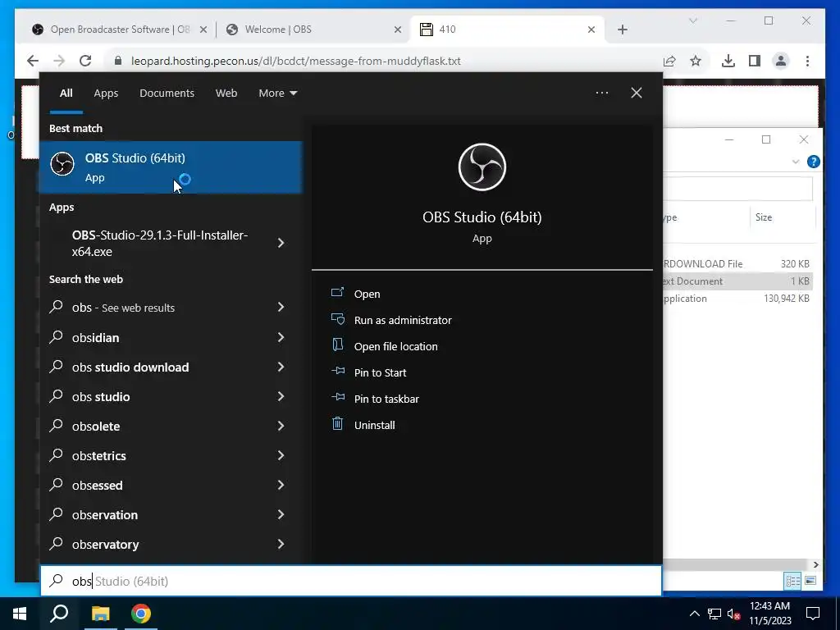The width and height of the screenshot is (840, 630).
Task: Click the search input box with obs
Action: tap(351, 581)
